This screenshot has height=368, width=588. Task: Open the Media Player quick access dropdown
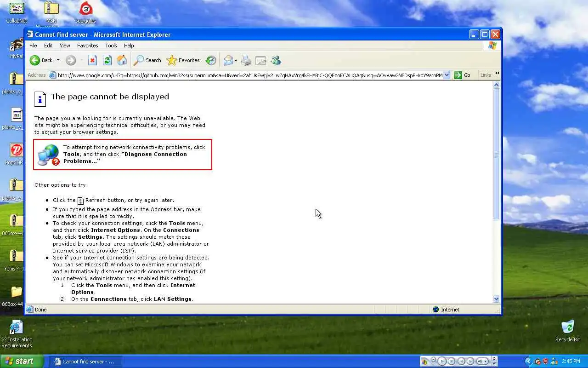click(x=433, y=360)
